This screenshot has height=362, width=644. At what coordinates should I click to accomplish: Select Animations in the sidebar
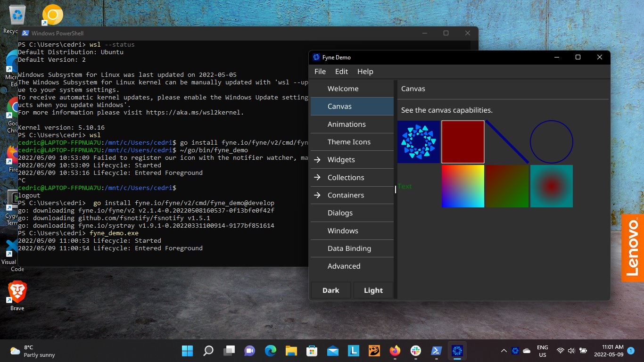tap(347, 124)
